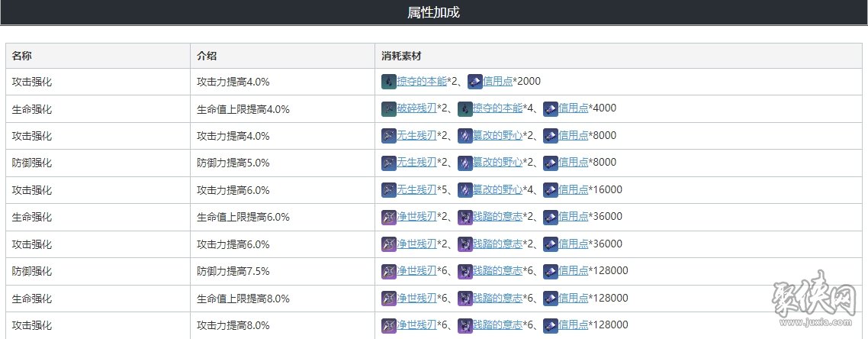The width and height of the screenshot is (868, 339).
Task: Click the 无生残刃 icon in 防御力提高5.0% row
Action: tap(388, 163)
